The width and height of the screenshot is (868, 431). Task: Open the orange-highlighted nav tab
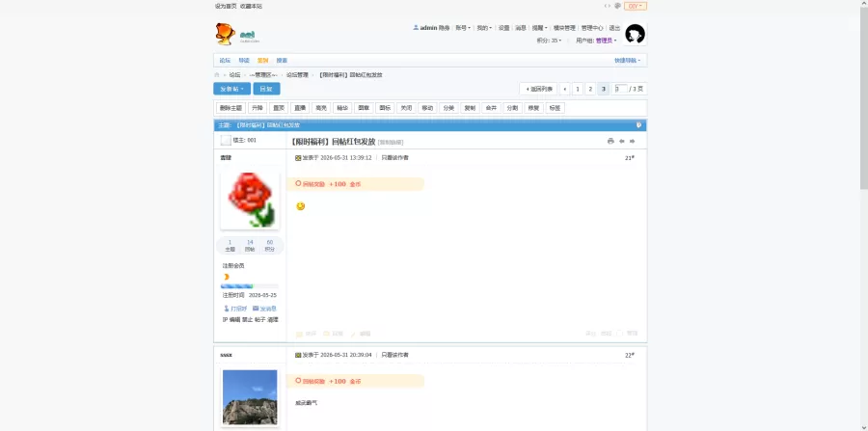click(x=262, y=61)
